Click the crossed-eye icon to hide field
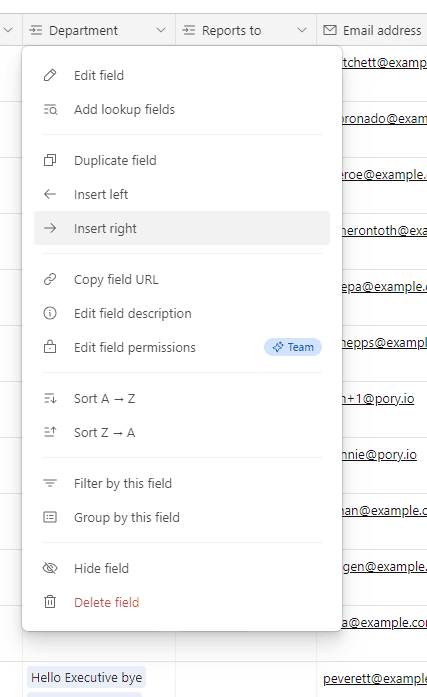 tap(50, 568)
